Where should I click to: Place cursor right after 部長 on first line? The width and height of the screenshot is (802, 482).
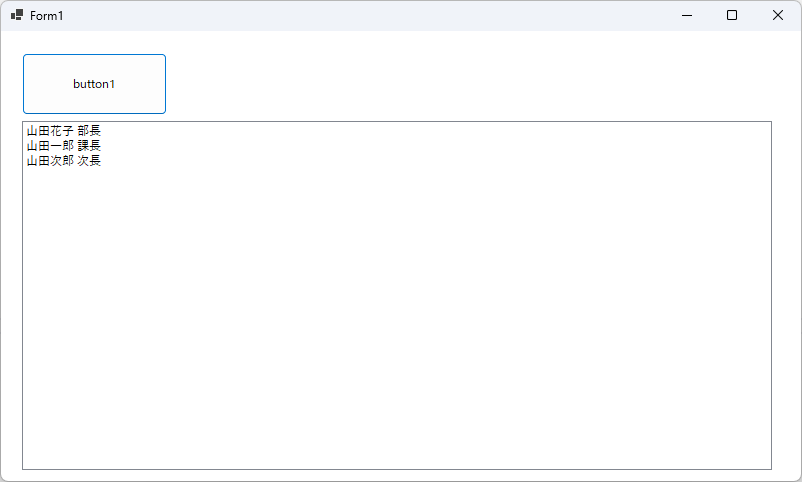coord(102,131)
